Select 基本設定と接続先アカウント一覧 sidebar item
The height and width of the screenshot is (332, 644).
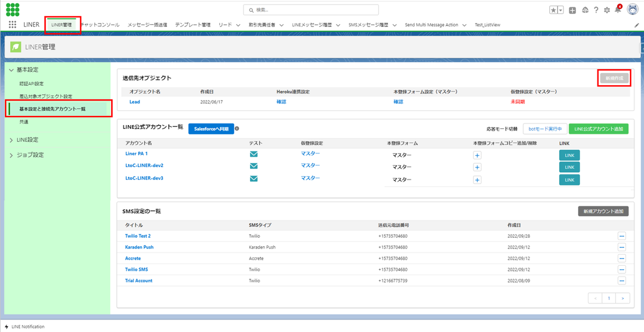pyautogui.click(x=58, y=109)
